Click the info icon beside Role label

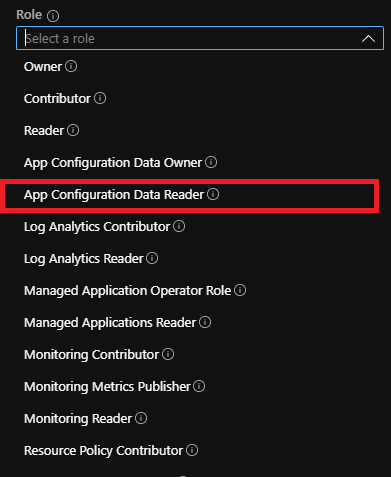(53, 16)
